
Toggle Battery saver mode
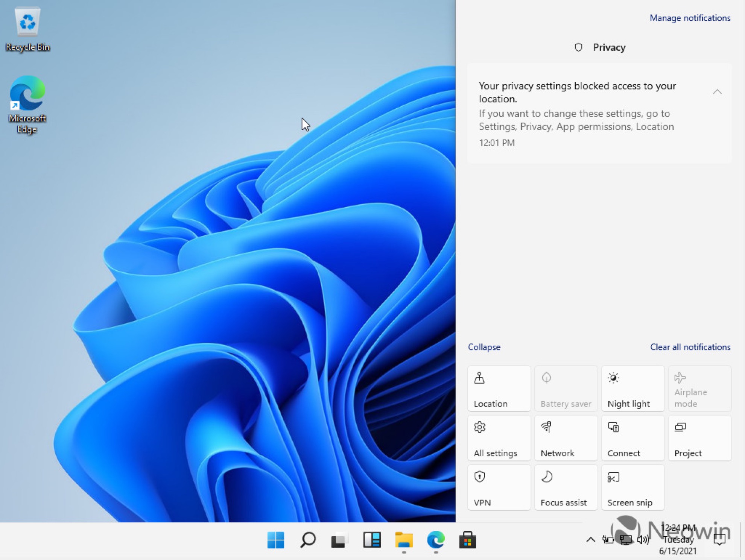[x=566, y=388]
